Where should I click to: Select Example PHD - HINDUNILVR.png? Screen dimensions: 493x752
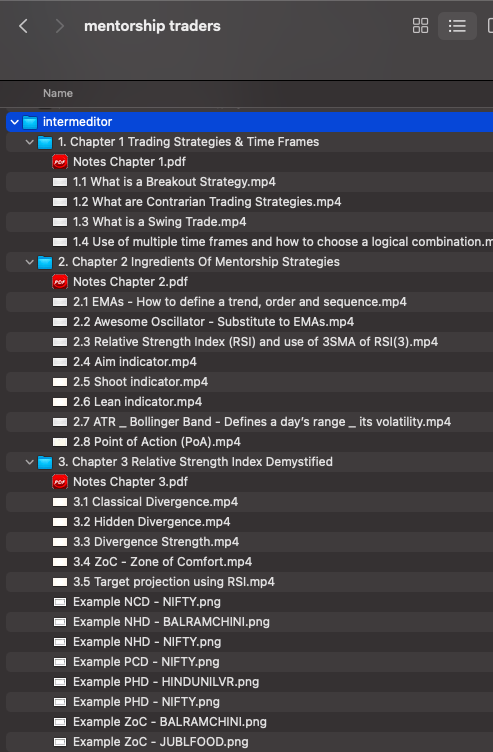[249, 682]
